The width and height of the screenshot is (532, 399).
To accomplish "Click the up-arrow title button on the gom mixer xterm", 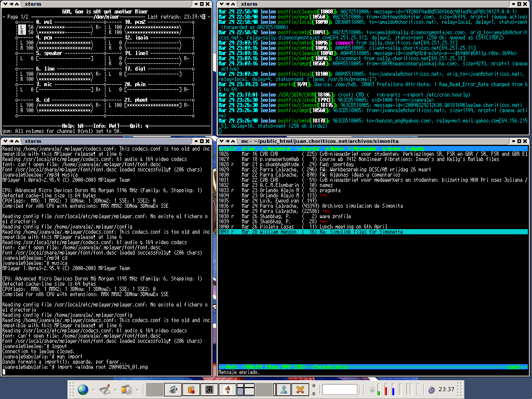I will point(17,4).
